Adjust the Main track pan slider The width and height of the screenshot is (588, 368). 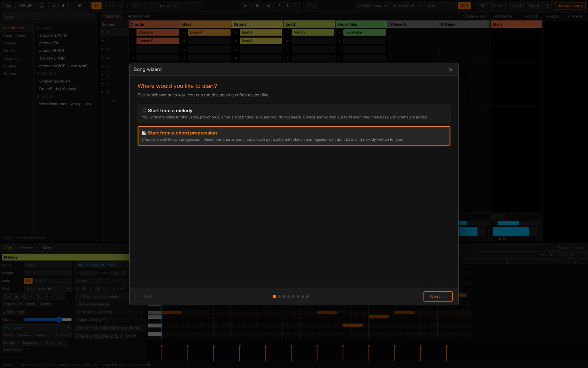coord(519,223)
